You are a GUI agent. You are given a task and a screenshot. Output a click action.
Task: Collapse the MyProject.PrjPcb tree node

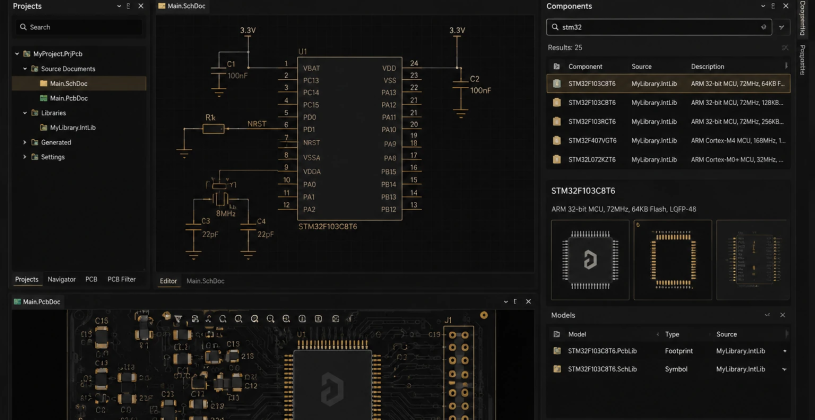[17, 54]
